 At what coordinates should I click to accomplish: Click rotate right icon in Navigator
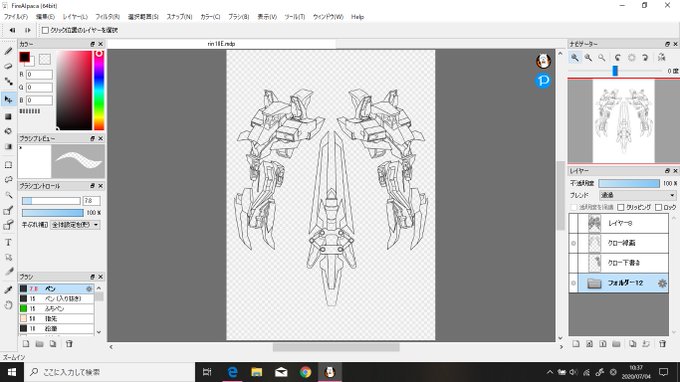pos(645,57)
